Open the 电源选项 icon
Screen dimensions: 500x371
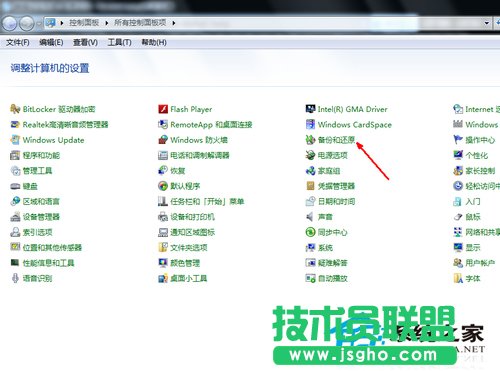(310, 155)
